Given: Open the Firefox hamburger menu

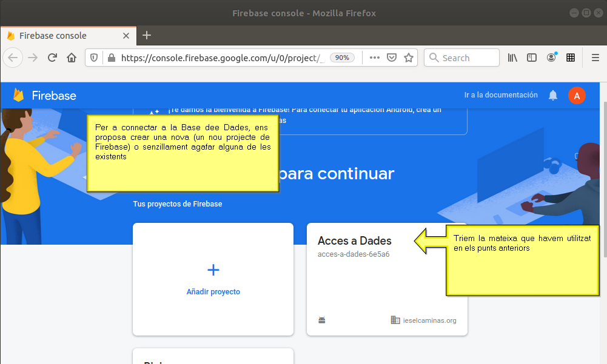Looking at the screenshot, I should point(595,58).
